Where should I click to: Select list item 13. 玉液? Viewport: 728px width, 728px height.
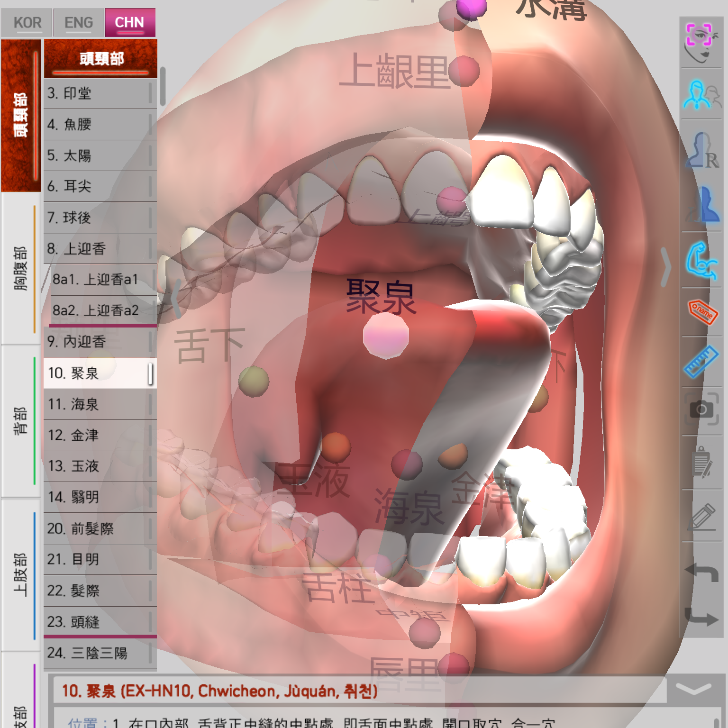[100, 466]
